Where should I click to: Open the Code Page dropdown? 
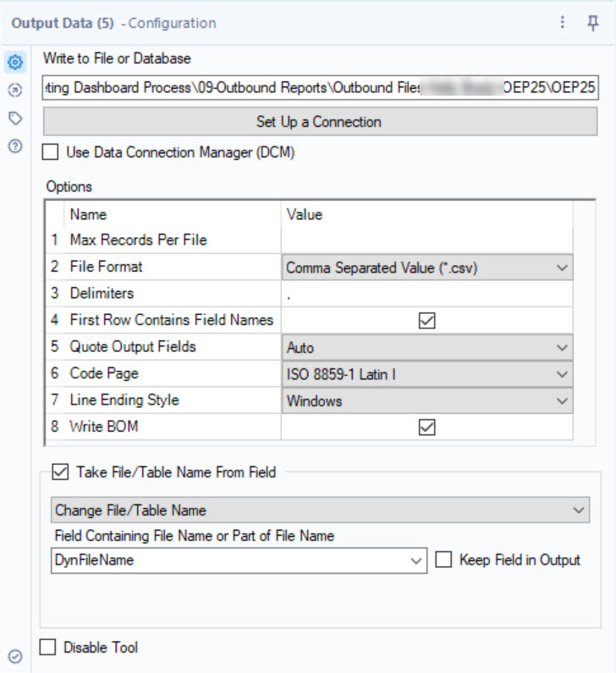427,374
